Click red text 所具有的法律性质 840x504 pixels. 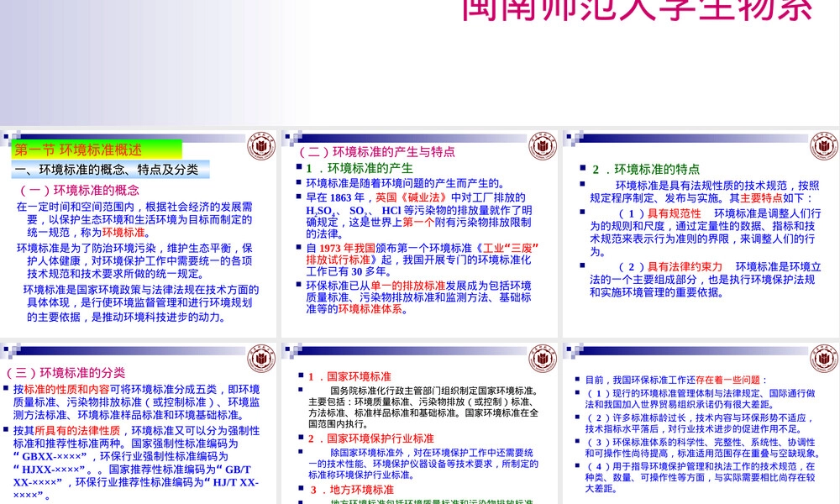[x=77, y=431]
